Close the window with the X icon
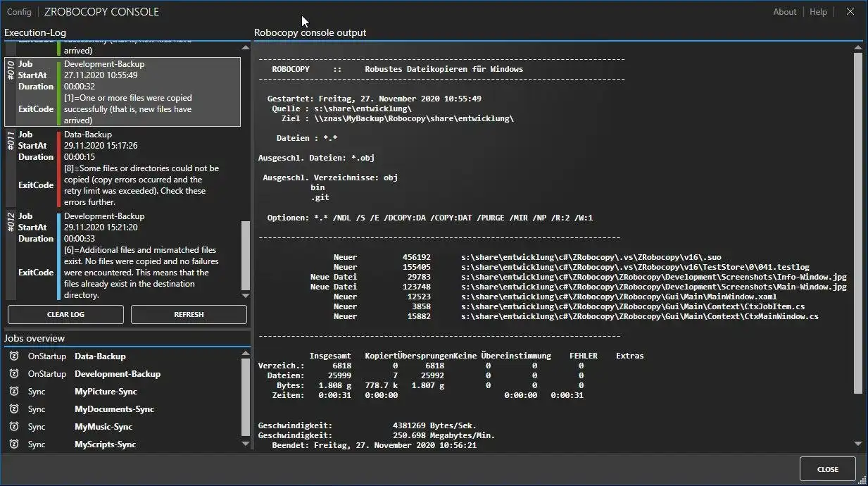This screenshot has width=868, height=486. point(850,11)
